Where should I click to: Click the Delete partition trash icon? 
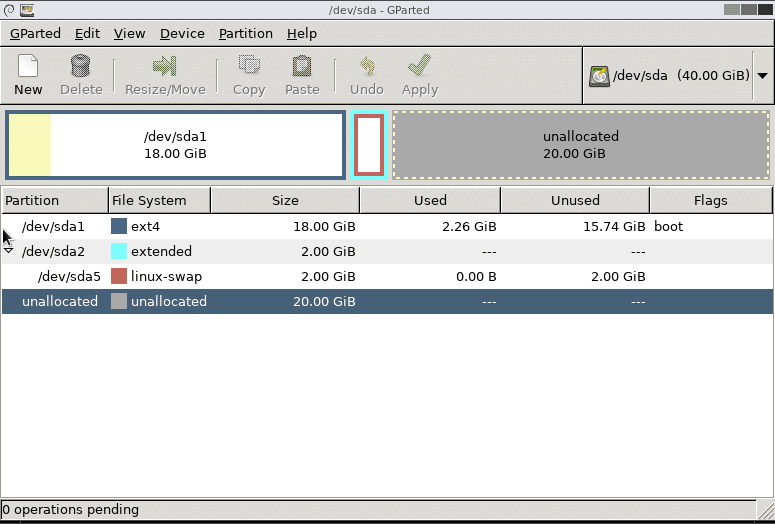[x=81, y=67]
